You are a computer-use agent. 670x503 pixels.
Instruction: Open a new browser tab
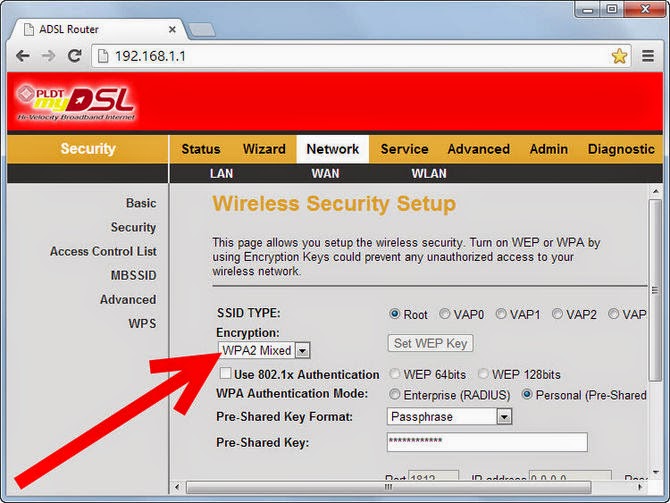click(202, 30)
